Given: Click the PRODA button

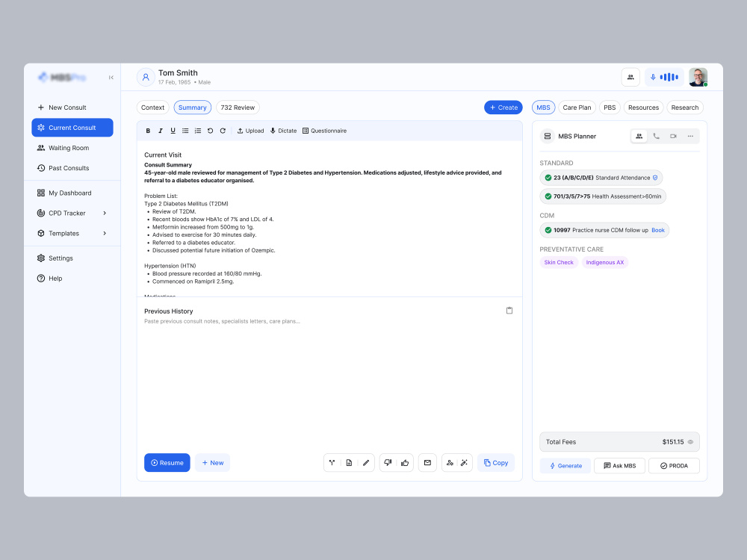Looking at the screenshot, I should pos(674,466).
